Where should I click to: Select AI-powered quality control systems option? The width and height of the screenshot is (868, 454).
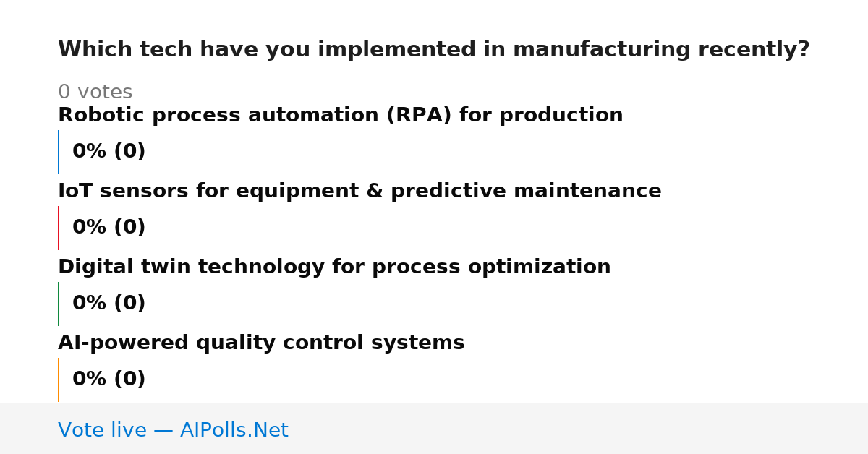(x=261, y=343)
